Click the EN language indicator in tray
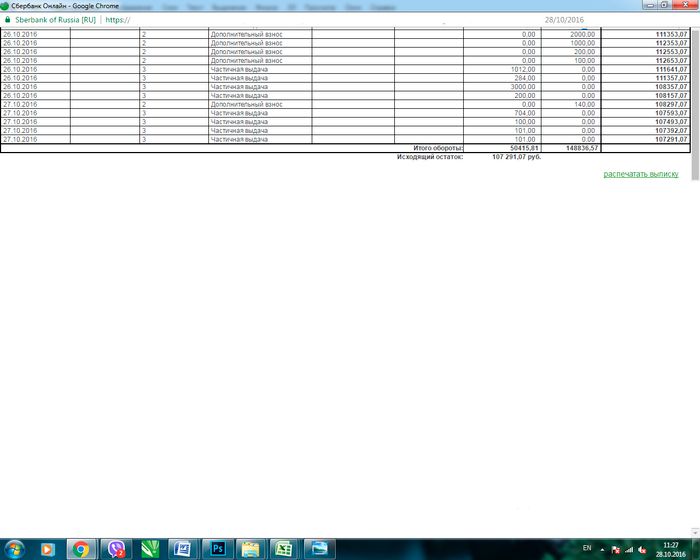 (x=587, y=548)
